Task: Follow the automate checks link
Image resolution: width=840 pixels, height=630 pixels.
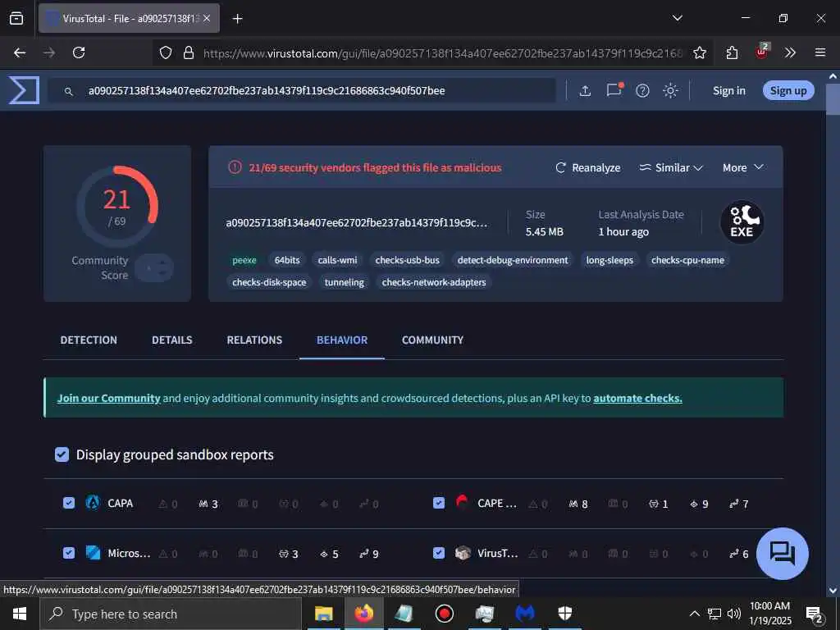Action: [637, 398]
